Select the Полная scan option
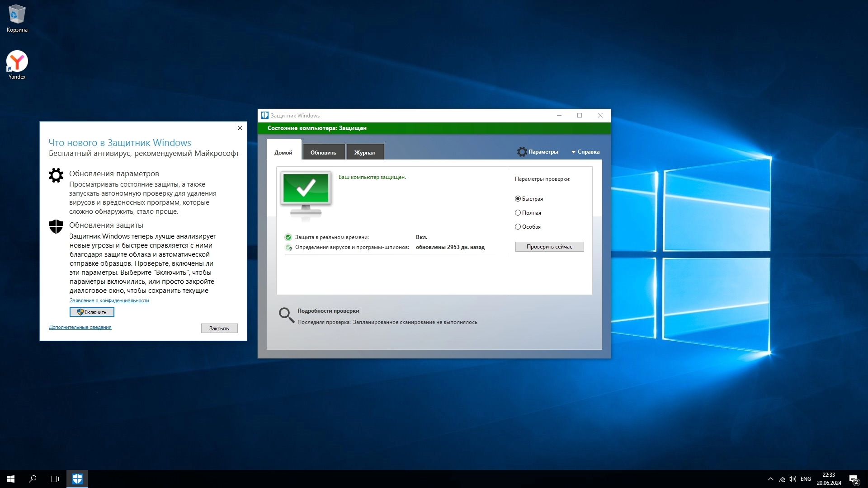 (x=518, y=213)
